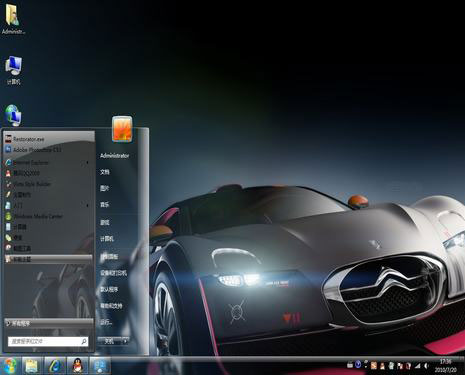Open Administrator link in Start menu right pane
The width and height of the screenshot is (465, 375).
114,156
